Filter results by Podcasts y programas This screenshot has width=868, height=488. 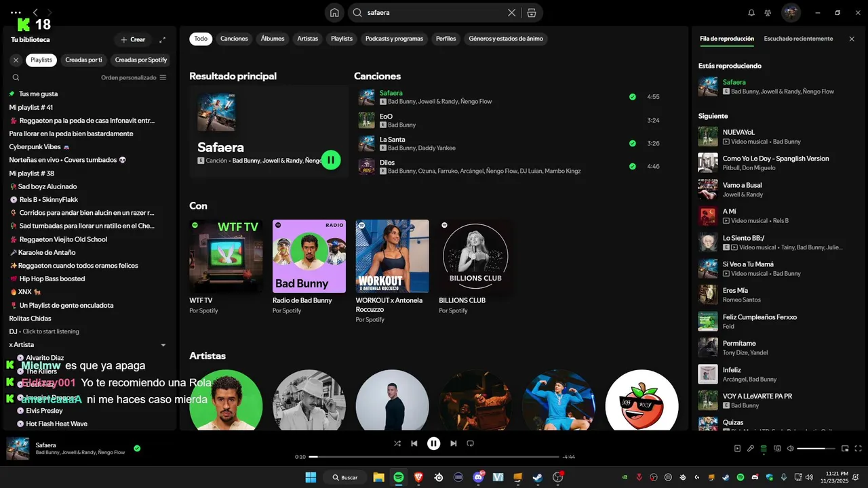pos(394,39)
